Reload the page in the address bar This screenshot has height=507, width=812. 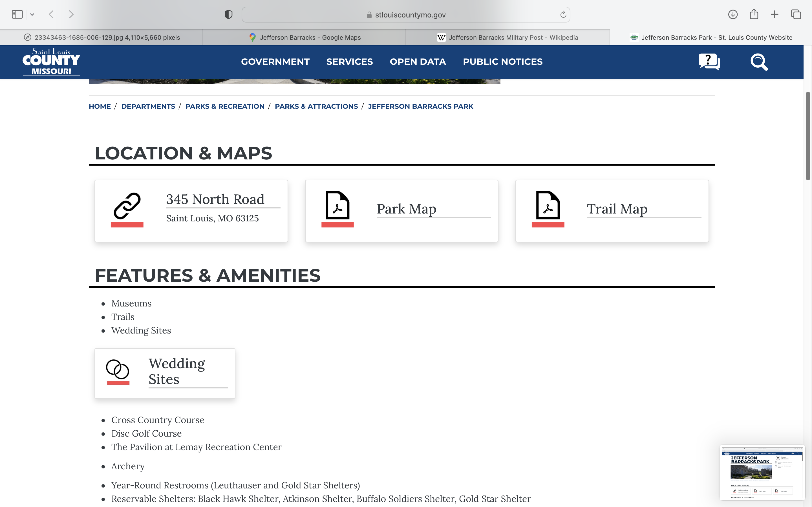pos(563,14)
